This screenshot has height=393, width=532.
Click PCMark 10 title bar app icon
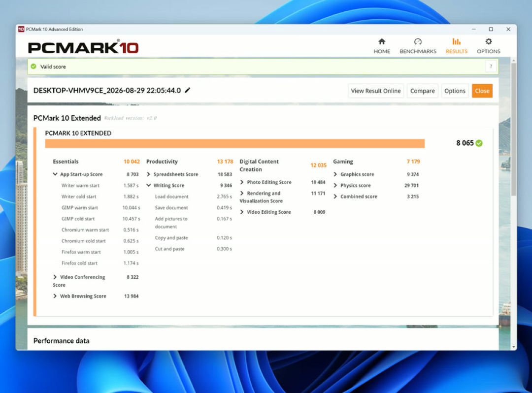coord(21,29)
